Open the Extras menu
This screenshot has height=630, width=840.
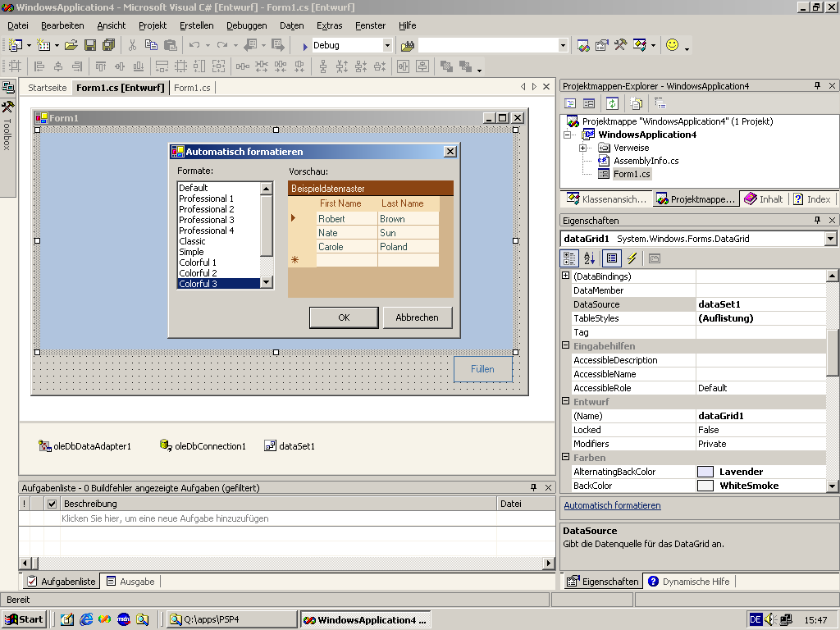(x=329, y=25)
